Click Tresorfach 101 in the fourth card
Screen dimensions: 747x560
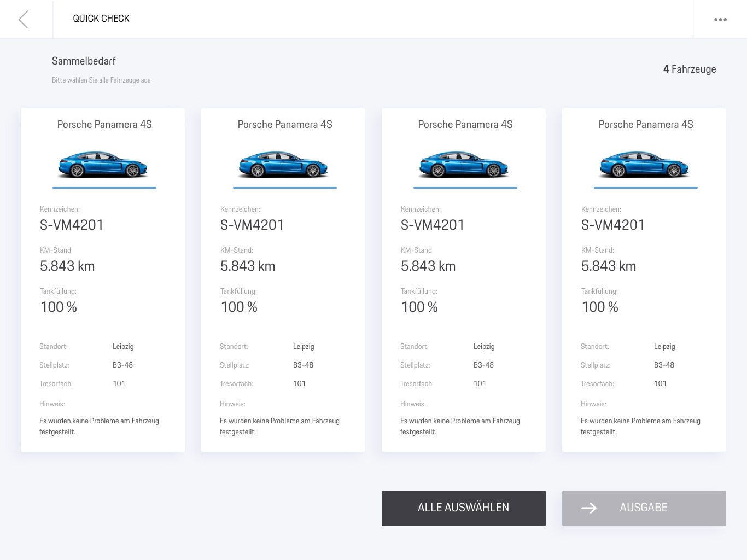tap(660, 383)
